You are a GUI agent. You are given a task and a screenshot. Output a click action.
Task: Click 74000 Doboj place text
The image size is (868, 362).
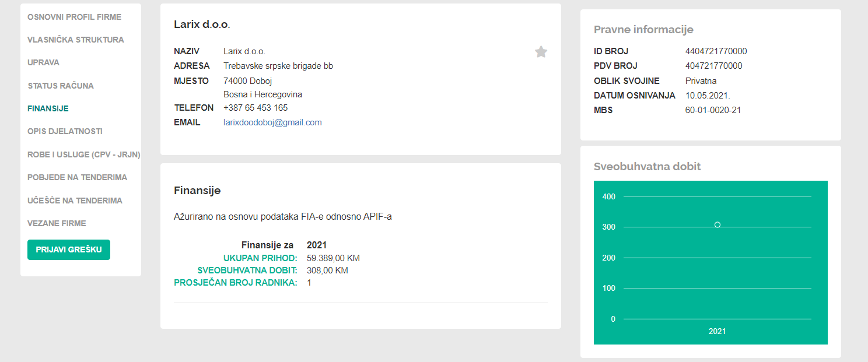247,80
